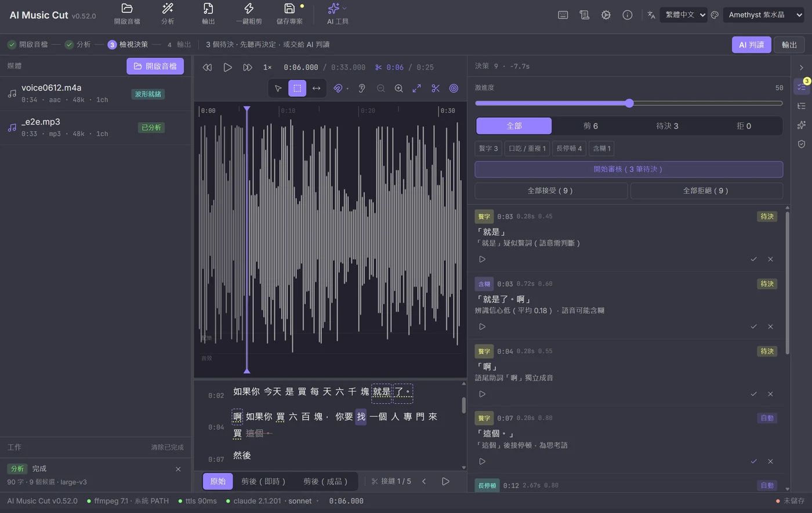The width and height of the screenshot is (812, 513).
Task: Click the 輸出 export icon in top toolbar
Action: pos(208,14)
